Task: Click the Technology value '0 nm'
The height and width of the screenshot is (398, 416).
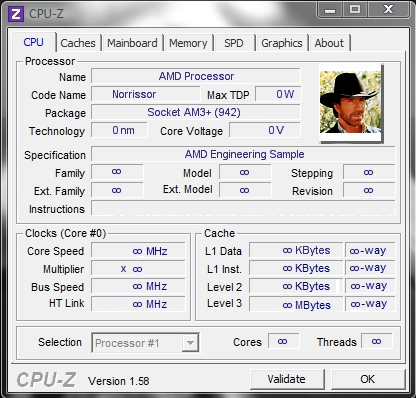Action: (119, 130)
